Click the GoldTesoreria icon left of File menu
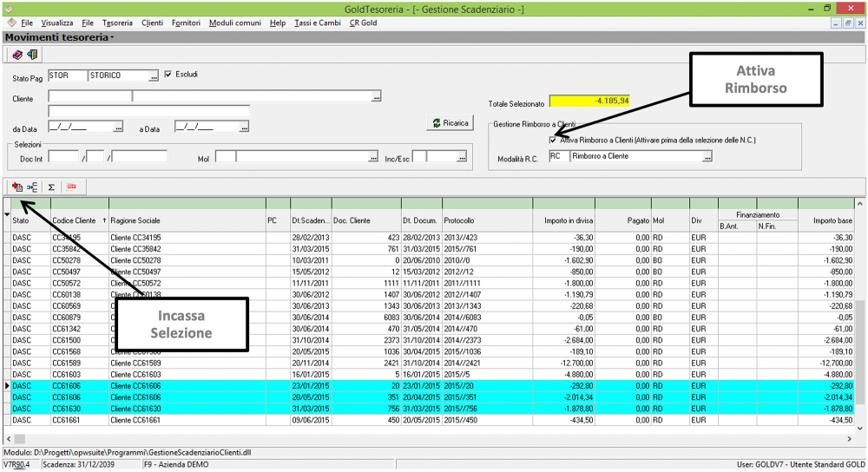 [10, 23]
